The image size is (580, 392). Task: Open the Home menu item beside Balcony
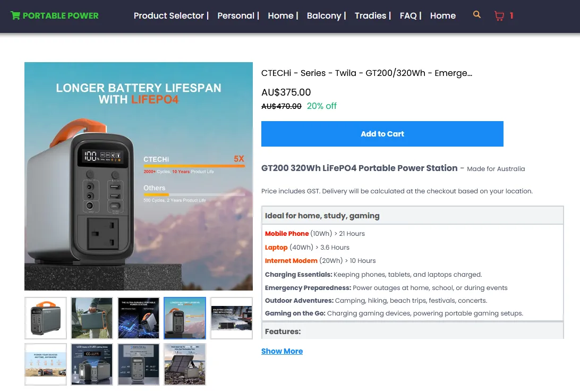(280, 15)
